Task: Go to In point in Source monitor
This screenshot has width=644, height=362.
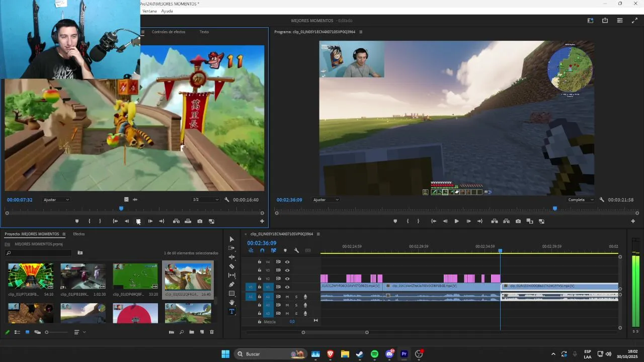Action: (115, 221)
